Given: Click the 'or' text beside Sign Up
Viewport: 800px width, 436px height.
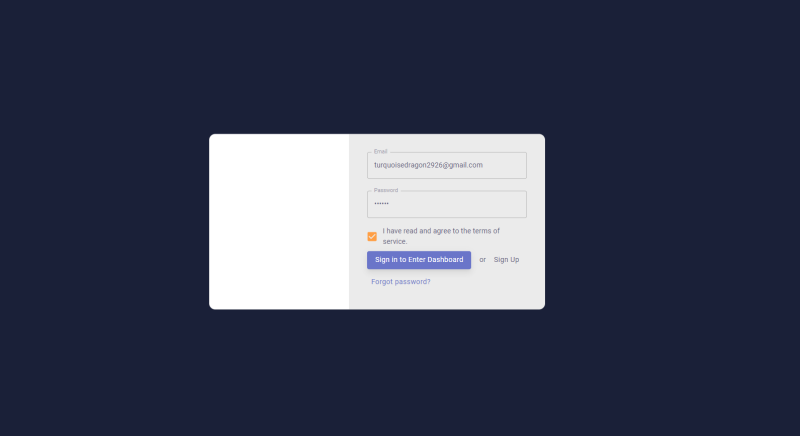Looking at the screenshot, I should (x=483, y=260).
